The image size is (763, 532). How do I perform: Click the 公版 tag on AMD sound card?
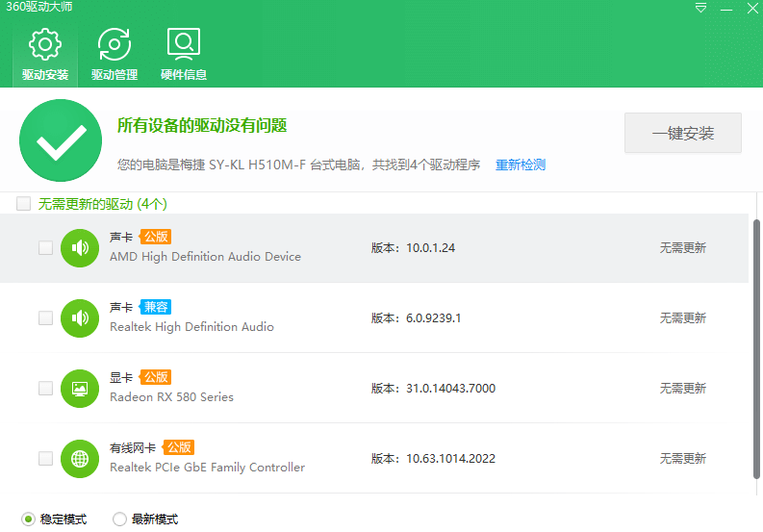[155, 237]
